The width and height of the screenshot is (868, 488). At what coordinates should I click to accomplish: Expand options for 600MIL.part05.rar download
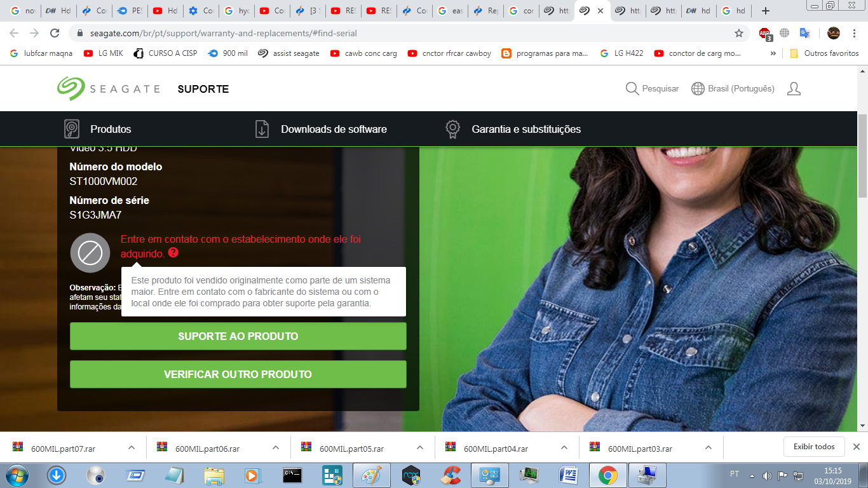click(420, 447)
